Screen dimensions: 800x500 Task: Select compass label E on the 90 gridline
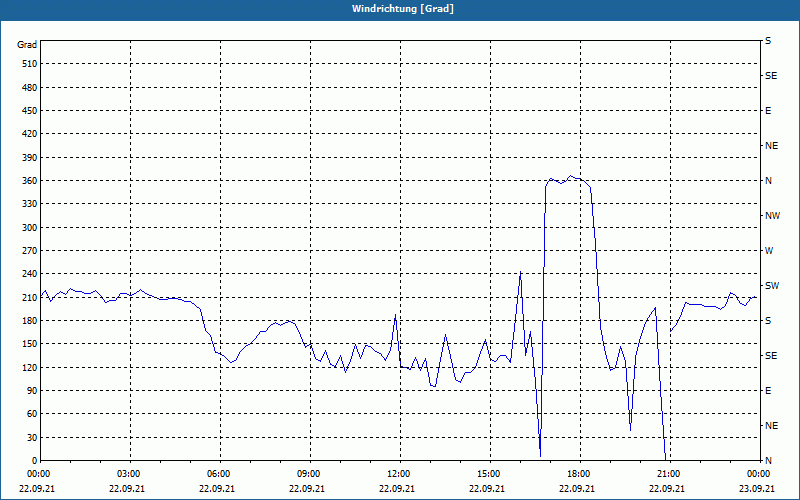tap(768, 390)
